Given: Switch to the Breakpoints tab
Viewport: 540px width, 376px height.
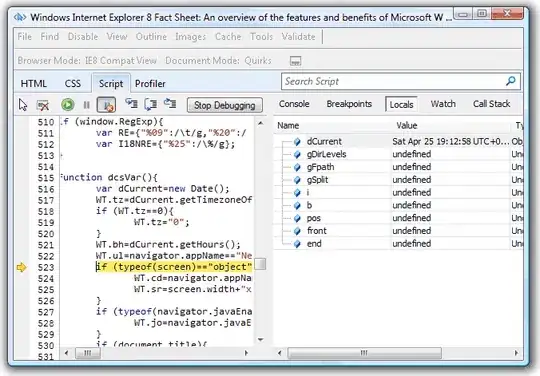Looking at the screenshot, I should [349, 104].
